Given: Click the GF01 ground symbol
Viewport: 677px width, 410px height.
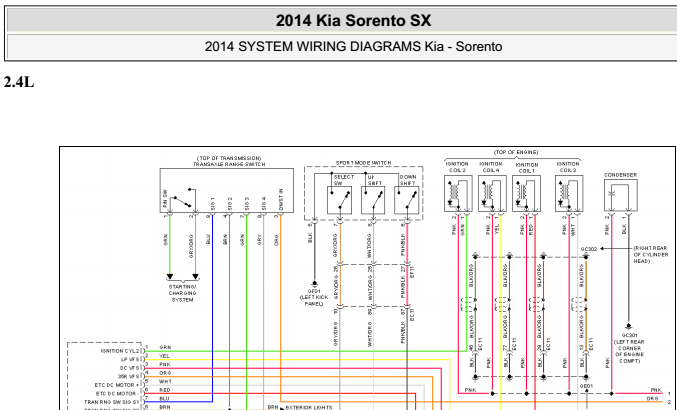Looking at the screenshot, I should click(314, 284).
